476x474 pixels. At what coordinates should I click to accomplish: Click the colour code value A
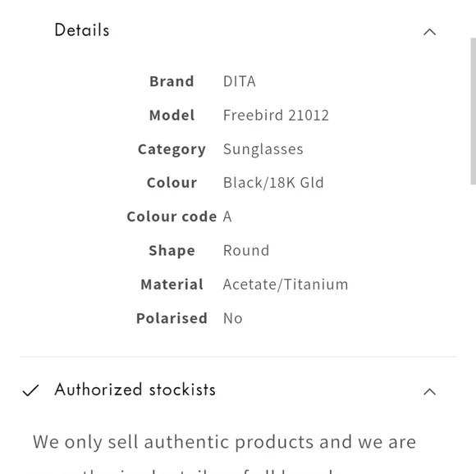tap(227, 216)
